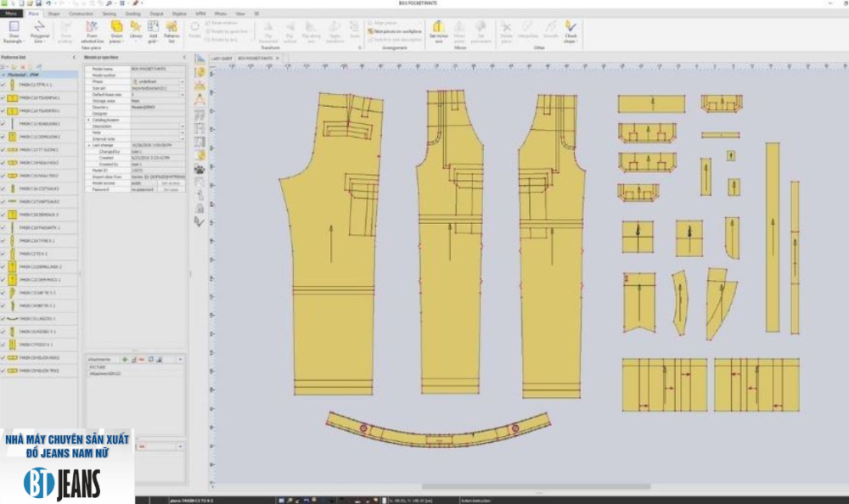
Task: Toggle checkbox of last pattern list item
Action: pyautogui.click(x=3, y=371)
